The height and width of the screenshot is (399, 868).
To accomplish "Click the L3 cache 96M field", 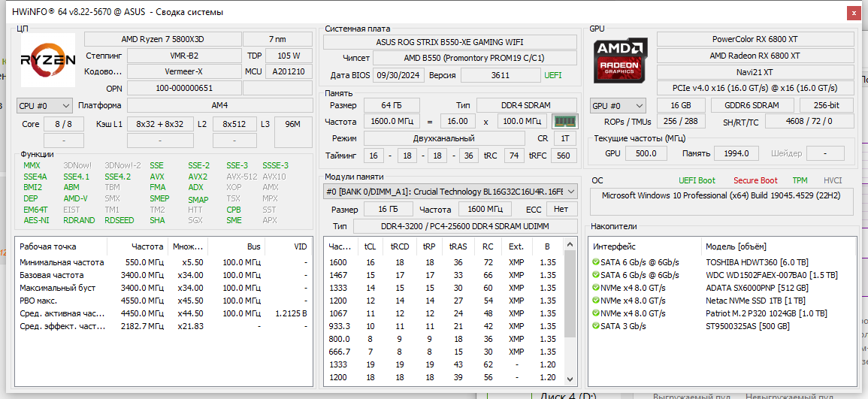I will 293,131.
